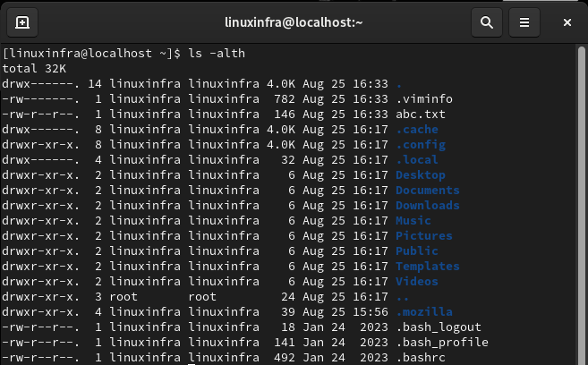Click the ls -alth command text
This screenshot has height=365, width=588.
point(217,53)
